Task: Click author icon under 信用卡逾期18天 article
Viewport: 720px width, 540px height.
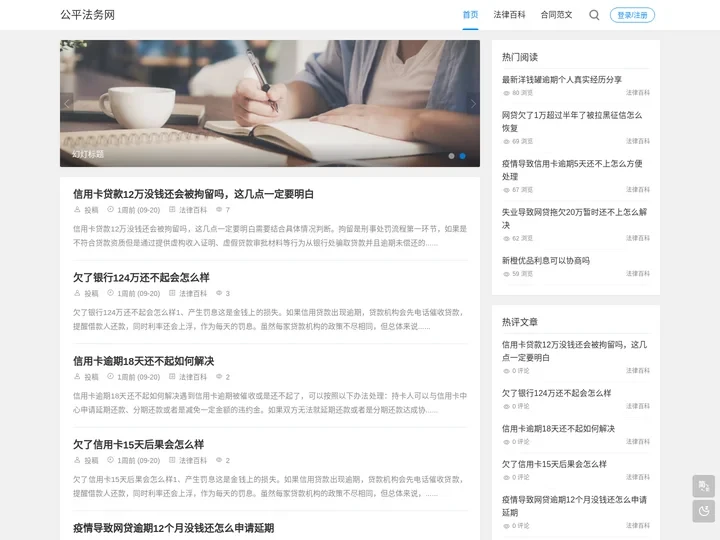Action: tap(77, 377)
